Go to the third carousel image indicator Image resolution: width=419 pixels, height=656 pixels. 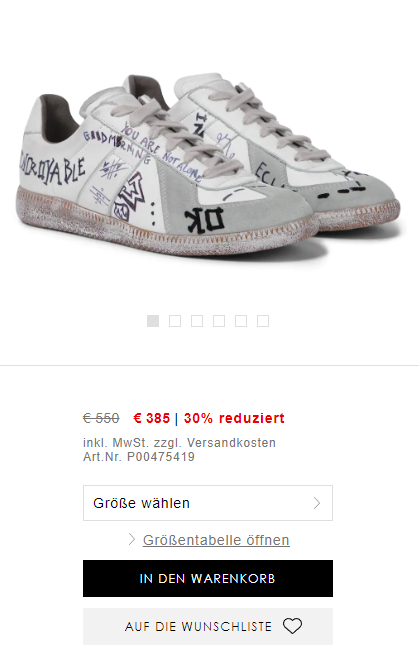click(197, 321)
